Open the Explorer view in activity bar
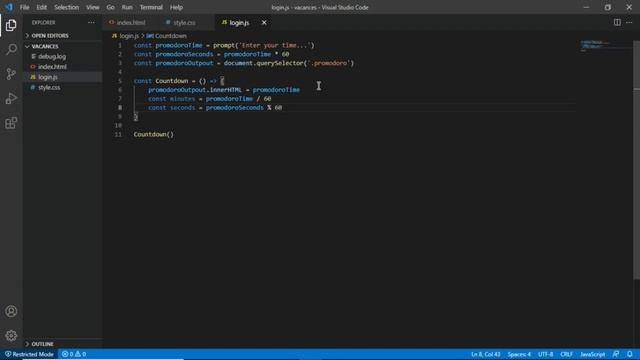This screenshot has width=640, height=360. [x=11, y=25]
